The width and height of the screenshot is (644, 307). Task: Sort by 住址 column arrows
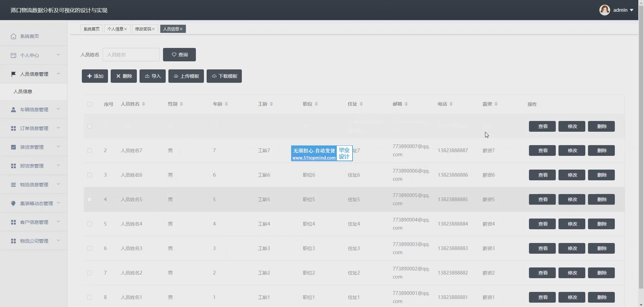361,104
